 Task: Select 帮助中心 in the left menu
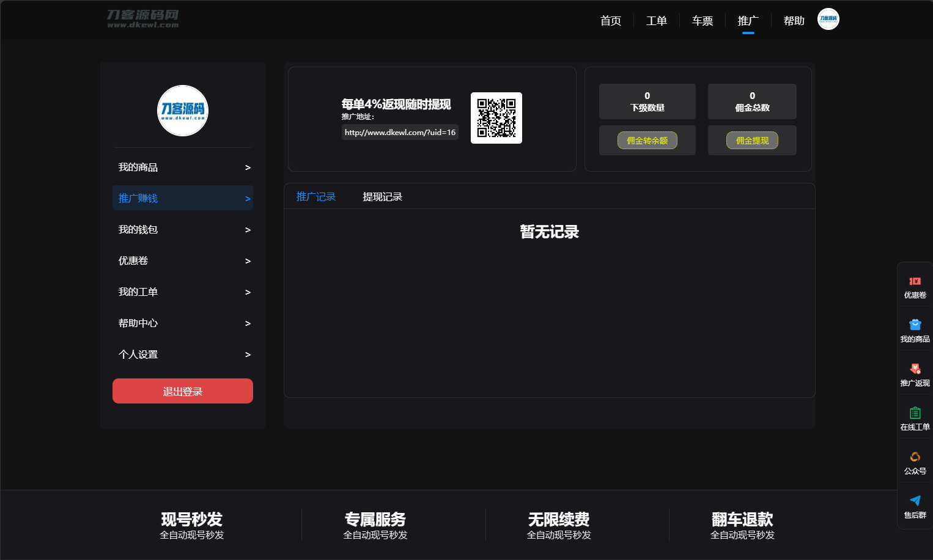coord(138,323)
